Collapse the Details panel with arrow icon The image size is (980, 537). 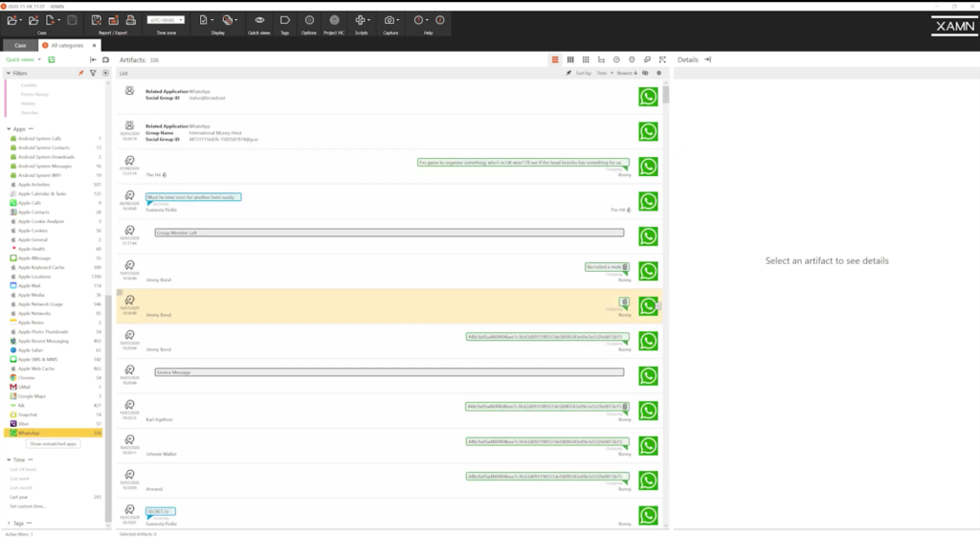click(707, 60)
